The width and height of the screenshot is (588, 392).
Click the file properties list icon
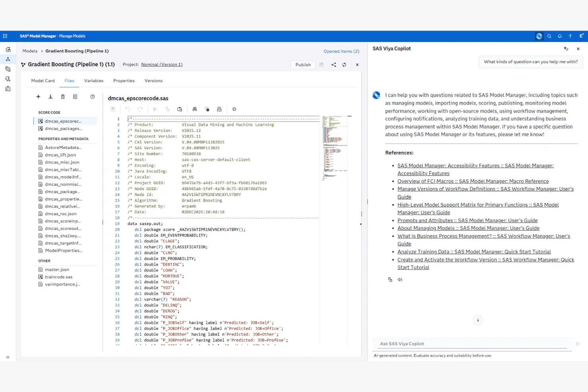tap(75, 97)
